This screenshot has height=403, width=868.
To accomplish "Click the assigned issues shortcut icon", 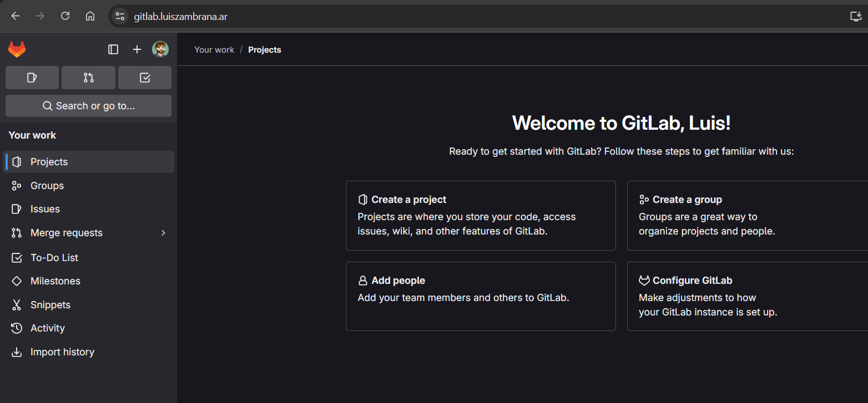I will coord(32,78).
